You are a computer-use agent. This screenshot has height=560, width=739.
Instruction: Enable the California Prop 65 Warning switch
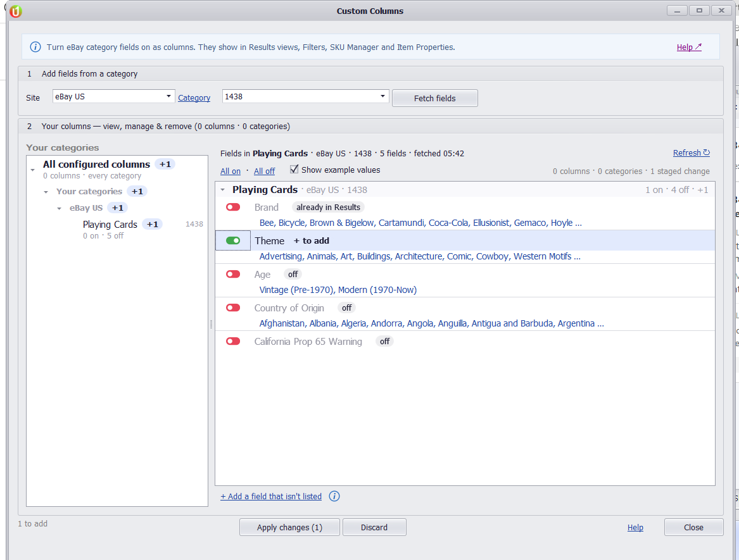[233, 341]
